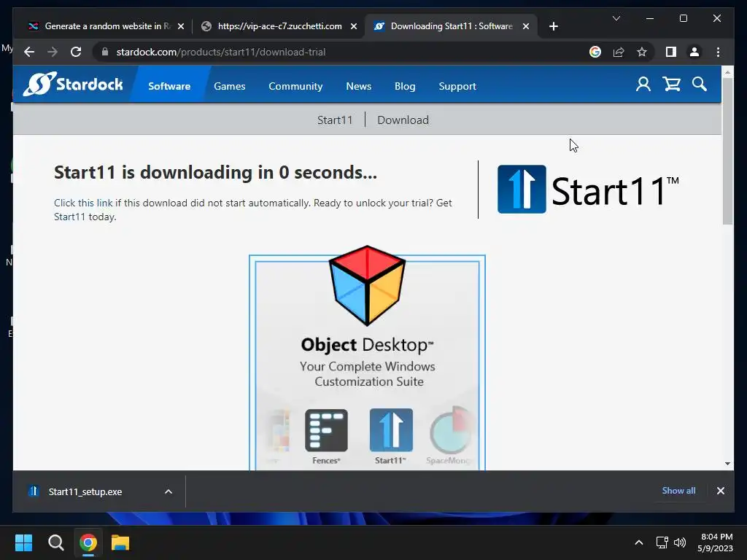Open the Blog page
Viewport: 747px width, 560px height.
coord(405,86)
